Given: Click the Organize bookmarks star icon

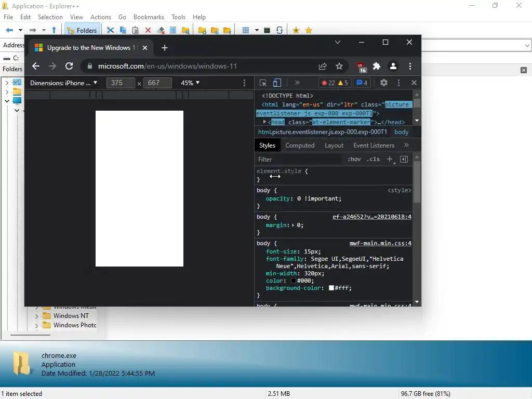Looking at the screenshot, I should (x=309, y=30).
